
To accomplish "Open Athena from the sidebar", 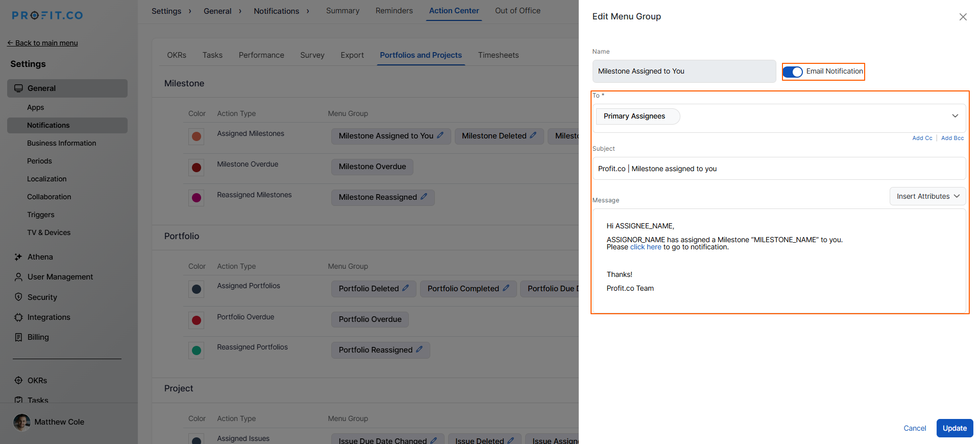I will [x=40, y=257].
